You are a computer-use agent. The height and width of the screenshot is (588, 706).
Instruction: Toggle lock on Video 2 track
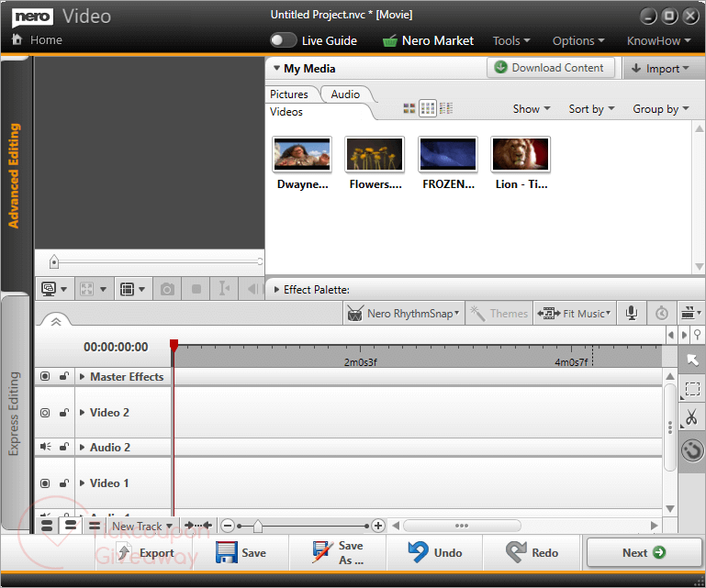click(64, 413)
